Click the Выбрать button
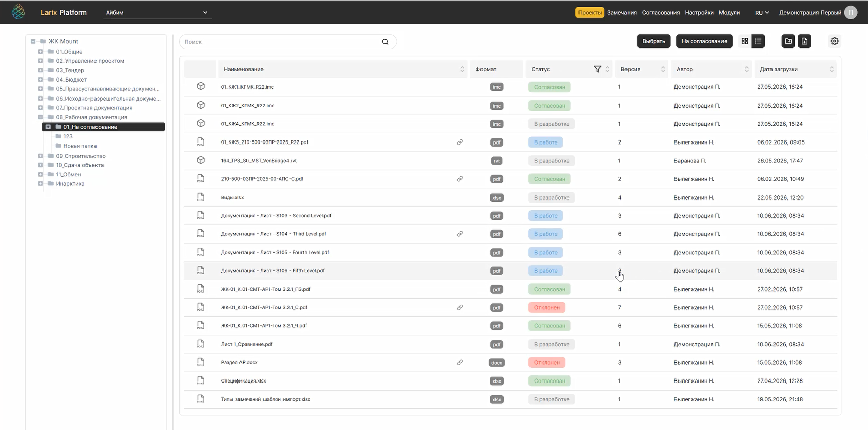The width and height of the screenshot is (868, 430). pyautogui.click(x=654, y=41)
